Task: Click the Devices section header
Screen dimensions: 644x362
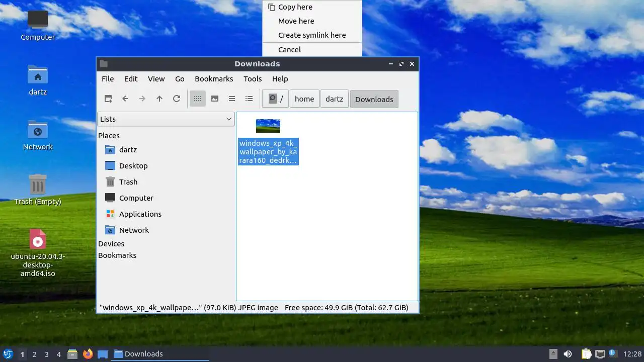Action: [x=111, y=244]
